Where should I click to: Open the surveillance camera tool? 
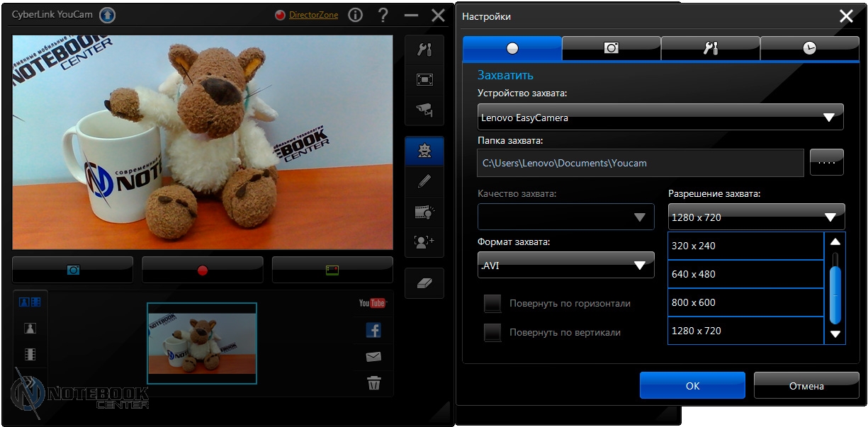pos(424,110)
